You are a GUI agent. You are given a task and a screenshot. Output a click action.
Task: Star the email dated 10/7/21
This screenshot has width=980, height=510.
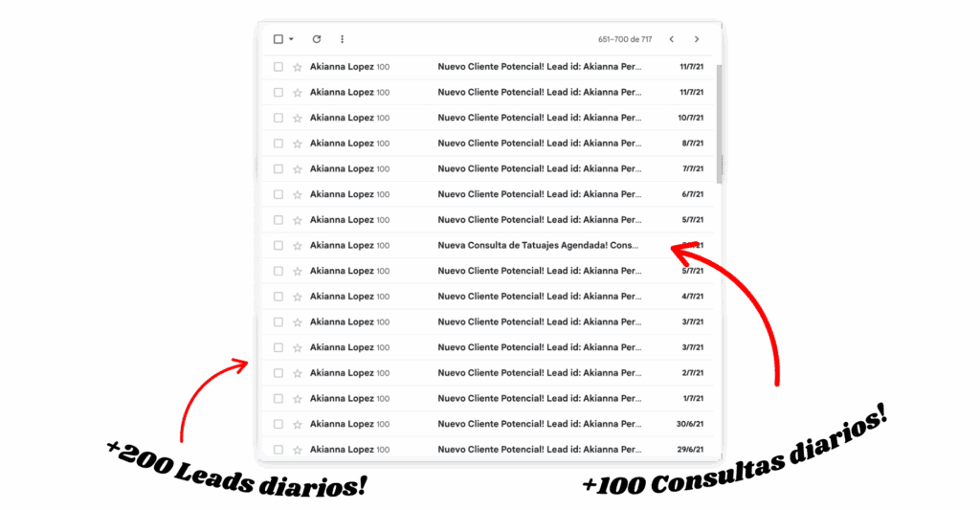[x=297, y=119]
